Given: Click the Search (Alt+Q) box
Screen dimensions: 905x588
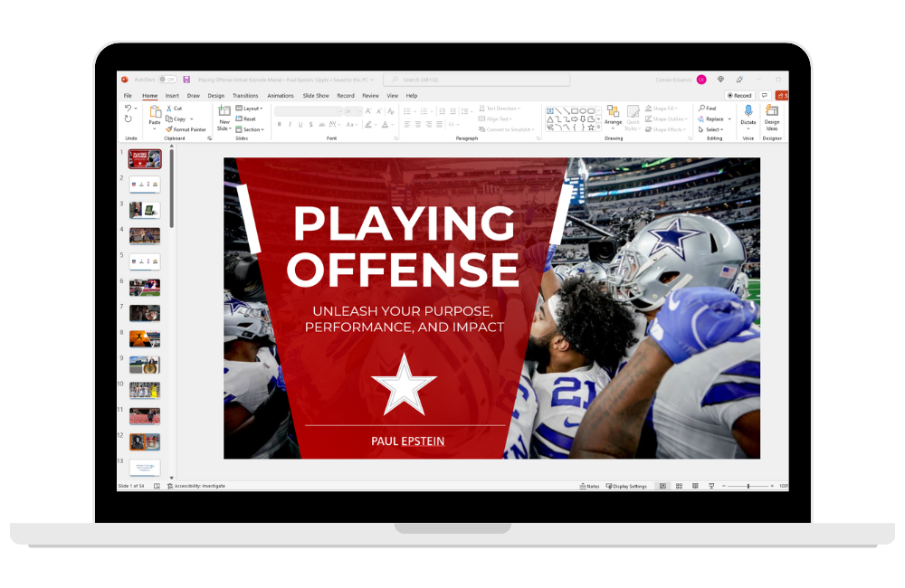Looking at the screenshot, I should [x=477, y=80].
